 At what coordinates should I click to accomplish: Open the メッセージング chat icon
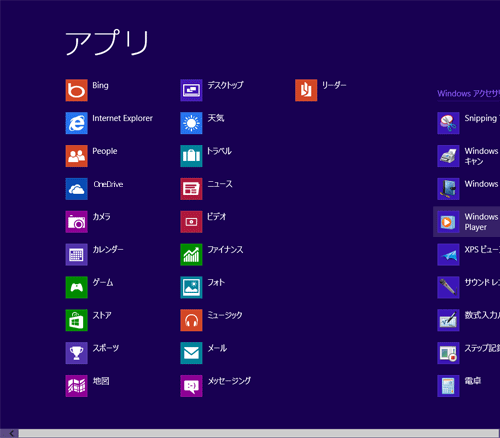pyautogui.click(x=191, y=386)
